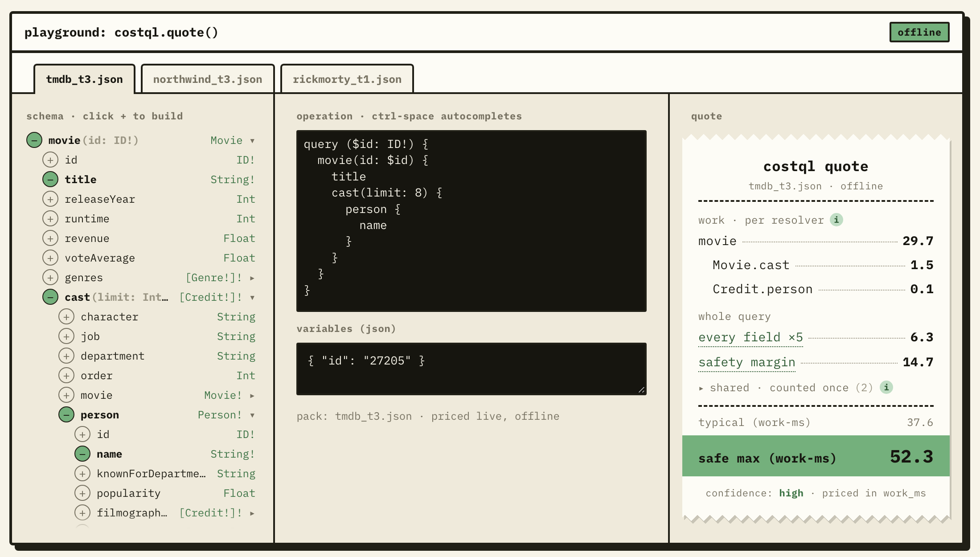Image resolution: width=980 pixels, height=557 pixels.
Task: Collapse the person Person! node arrow
Action: [x=252, y=415]
